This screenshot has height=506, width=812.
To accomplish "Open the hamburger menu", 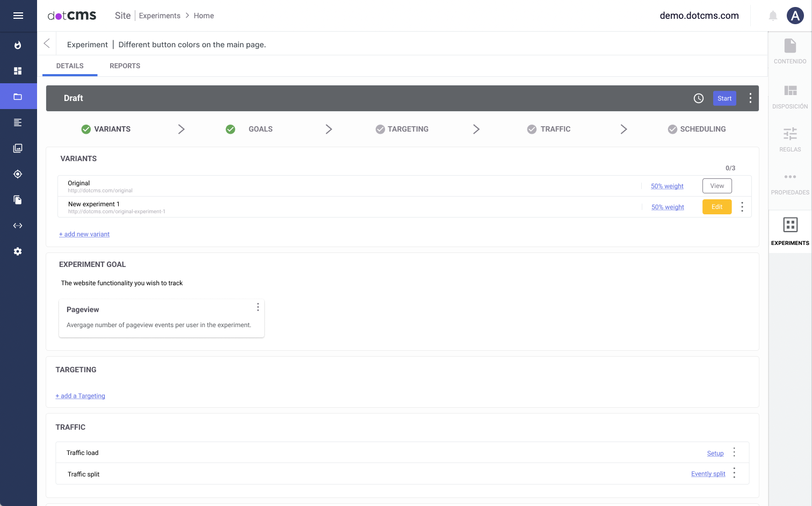I will 18,16.
